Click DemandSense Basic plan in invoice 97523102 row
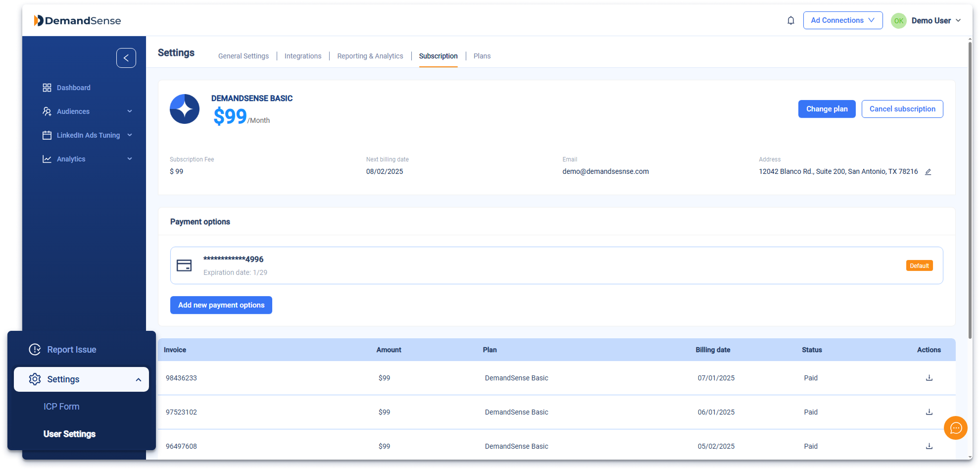This screenshot has width=980, height=470. click(517, 412)
